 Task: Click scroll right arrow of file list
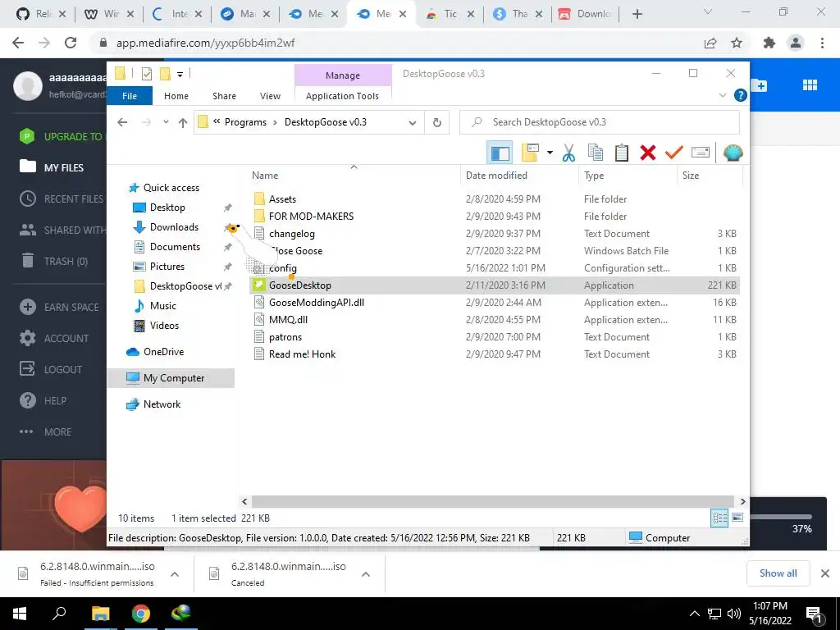[742, 501]
